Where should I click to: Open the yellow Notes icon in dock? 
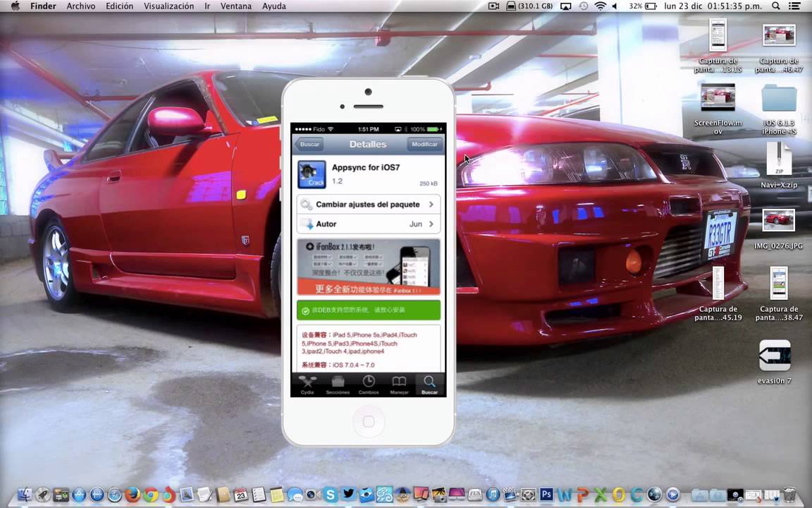click(277, 495)
